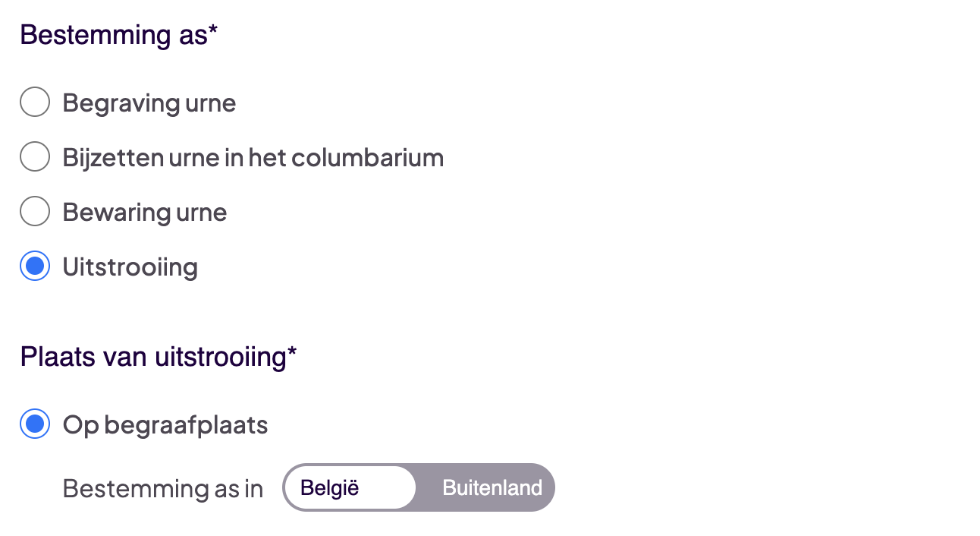The height and width of the screenshot is (536, 980).
Task: Click the 'Bewaring urne' label text
Action: pyautogui.click(x=144, y=212)
